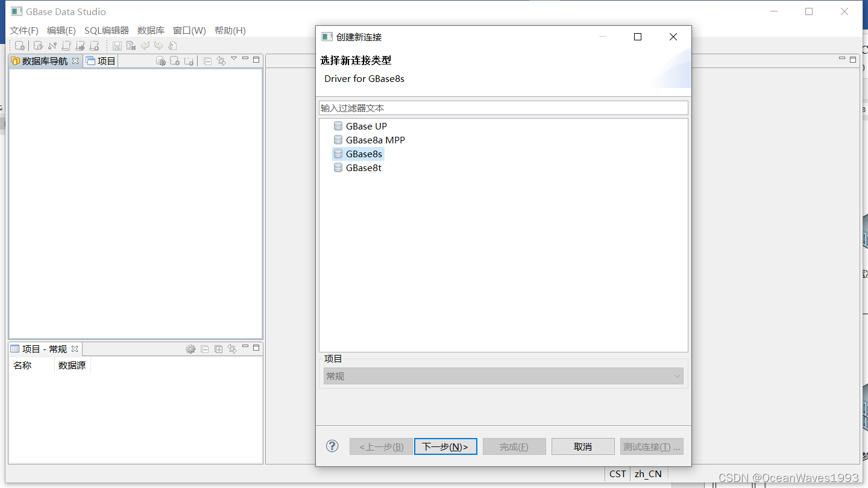Open the 帮助(H) menu

pos(230,31)
